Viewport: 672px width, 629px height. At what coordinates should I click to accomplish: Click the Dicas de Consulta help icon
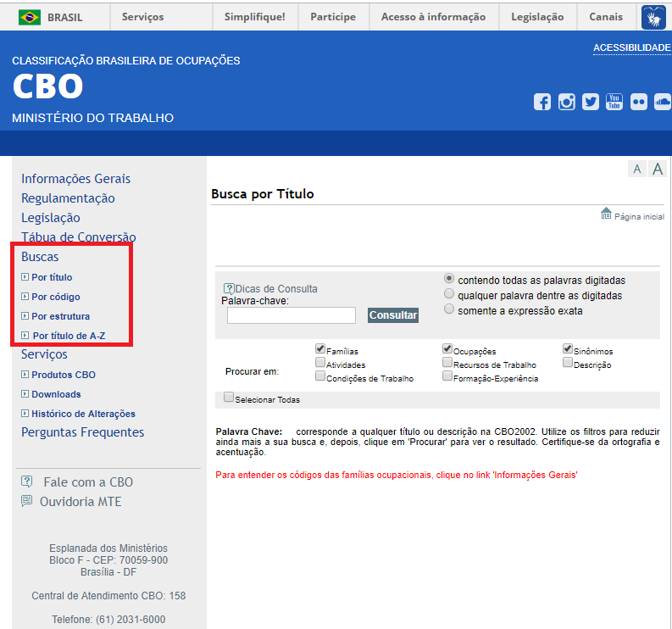229,289
